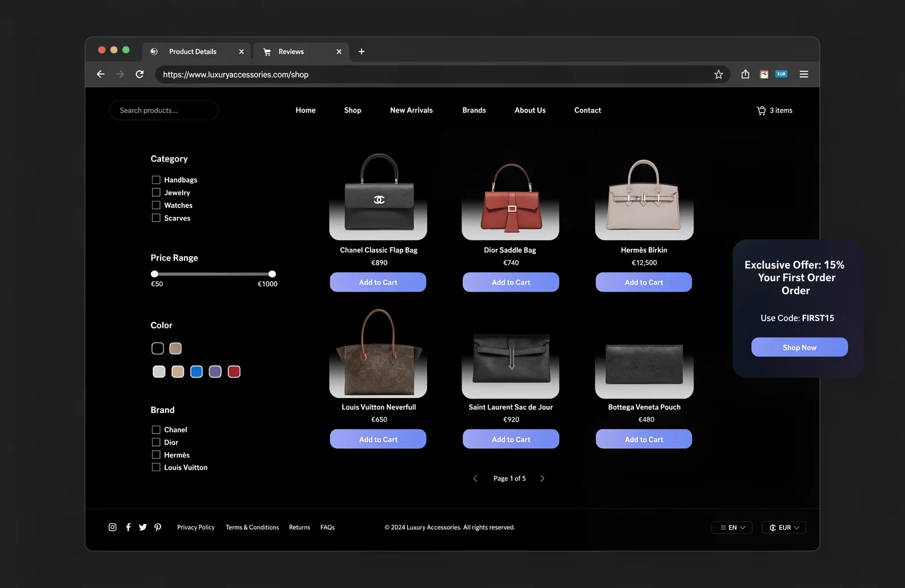Image resolution: width=905 pixels, height=588 pixels.
Task: Open the red extension icon in the toolbar
Action: pos(764,74)
